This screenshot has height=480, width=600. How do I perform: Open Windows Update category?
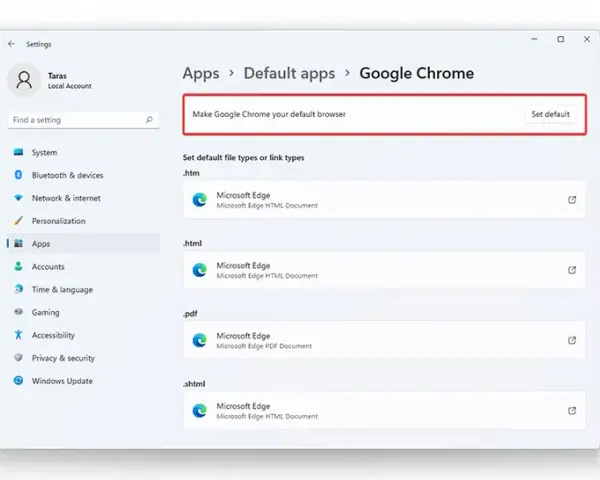click(83, 381)
